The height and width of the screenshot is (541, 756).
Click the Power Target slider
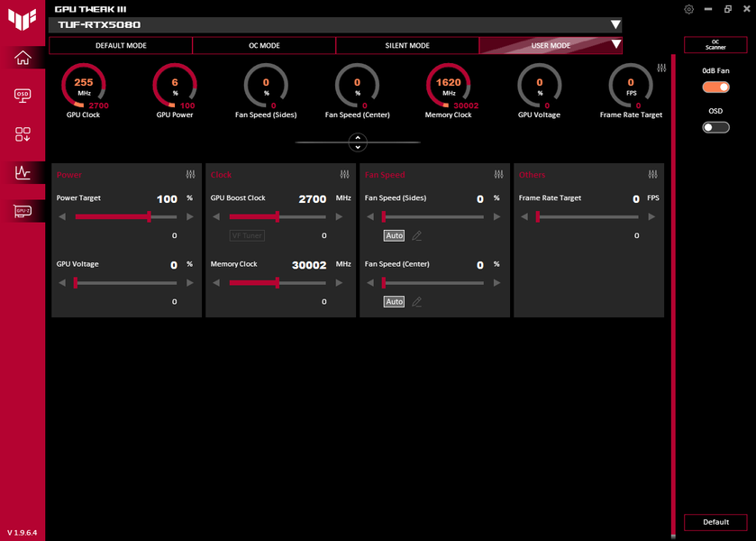(126, 216)
